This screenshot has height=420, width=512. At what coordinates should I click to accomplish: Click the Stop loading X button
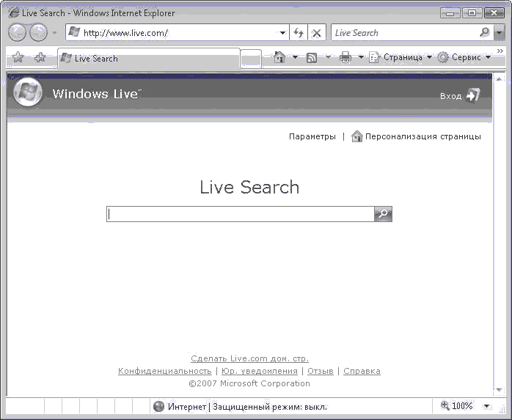tap(316, 33)
